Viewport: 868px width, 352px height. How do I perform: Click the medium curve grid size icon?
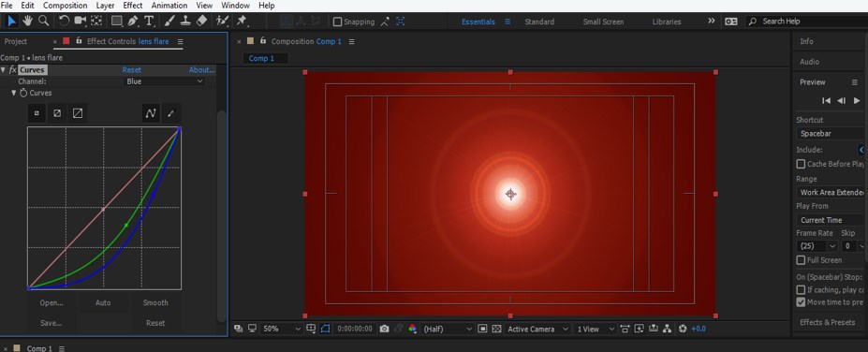tap(57, 113)
